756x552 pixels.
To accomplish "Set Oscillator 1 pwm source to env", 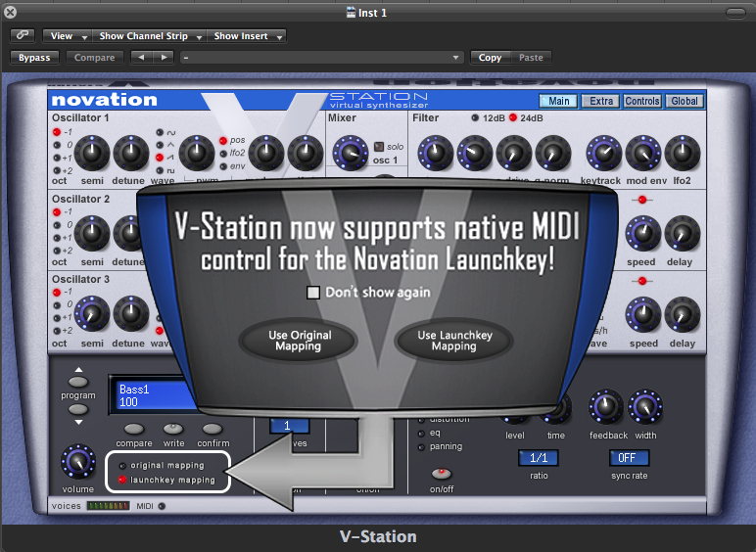I will [223, 166].
